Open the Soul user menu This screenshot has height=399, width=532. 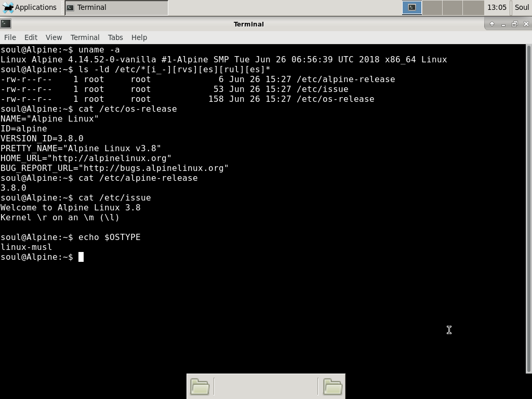point(522,7)
